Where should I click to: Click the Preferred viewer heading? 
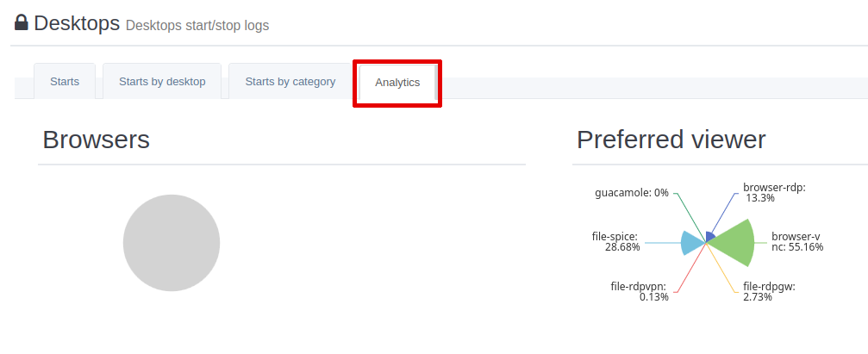671,140
